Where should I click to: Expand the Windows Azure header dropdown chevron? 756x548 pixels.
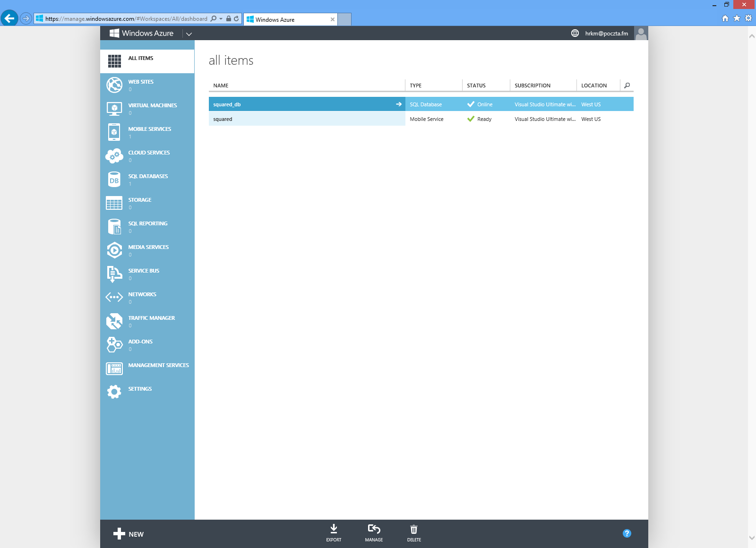click(x=189, y=34)
